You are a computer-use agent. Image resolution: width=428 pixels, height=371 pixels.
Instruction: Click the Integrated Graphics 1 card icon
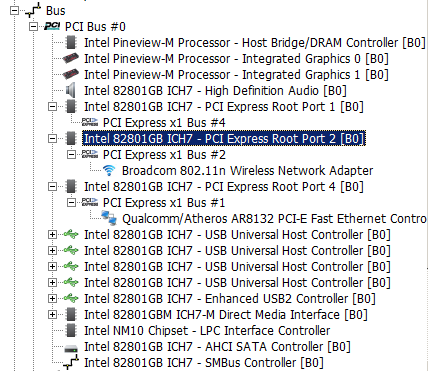point(71,75)
